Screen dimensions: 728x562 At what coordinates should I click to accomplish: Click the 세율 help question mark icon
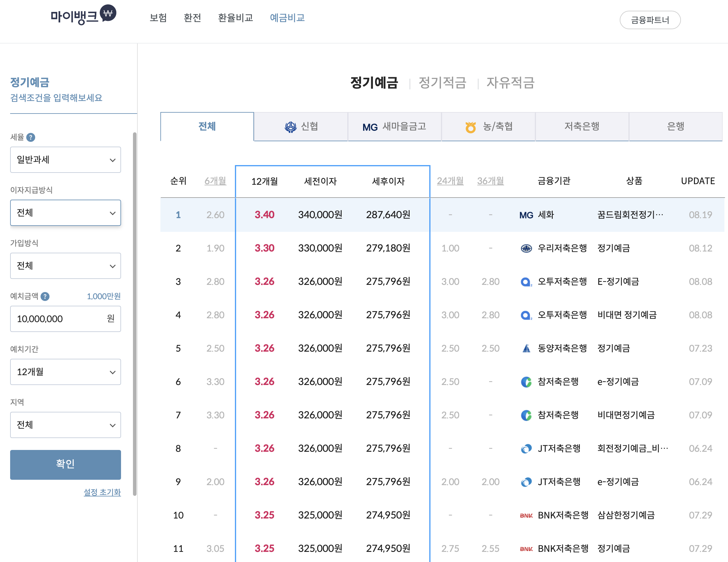pos(31,137)
